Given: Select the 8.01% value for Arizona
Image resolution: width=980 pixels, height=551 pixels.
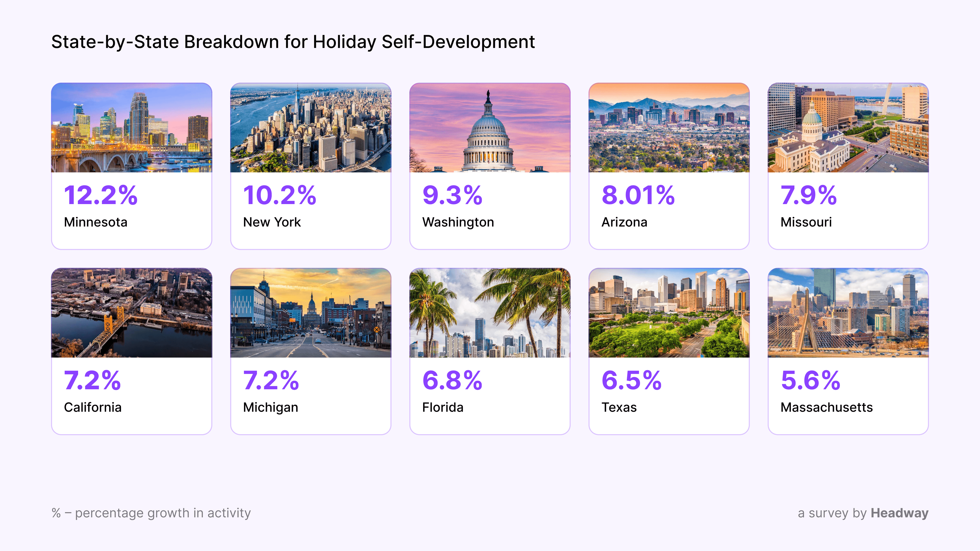Looking at the screenshot, I should pos(638,195).
